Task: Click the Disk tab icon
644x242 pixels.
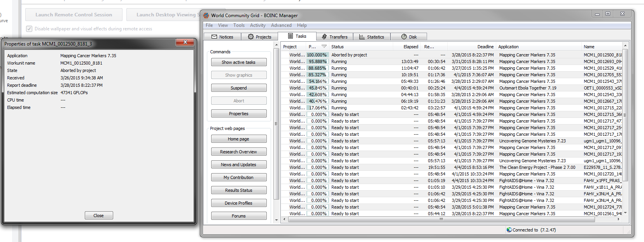Action: [404, 37]
